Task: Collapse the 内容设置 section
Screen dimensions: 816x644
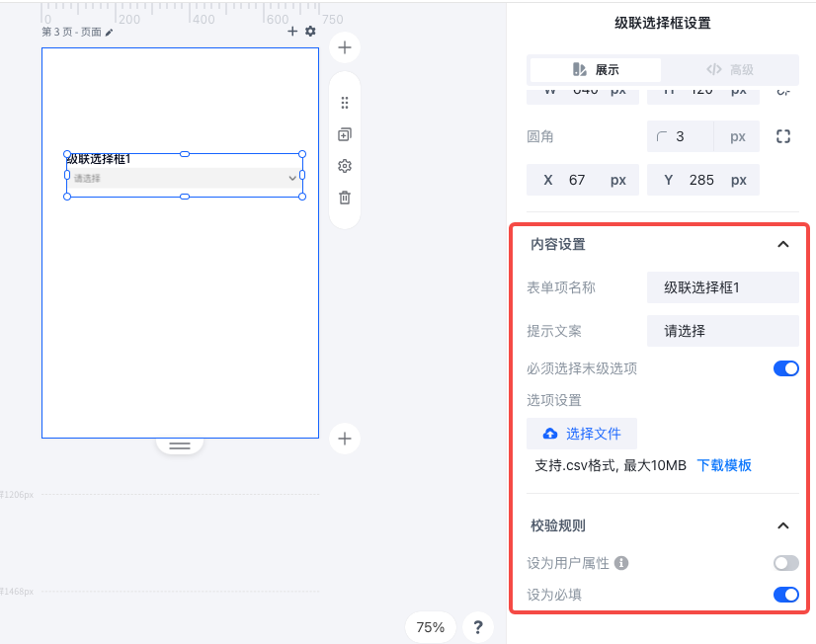Action: (782, 245)
